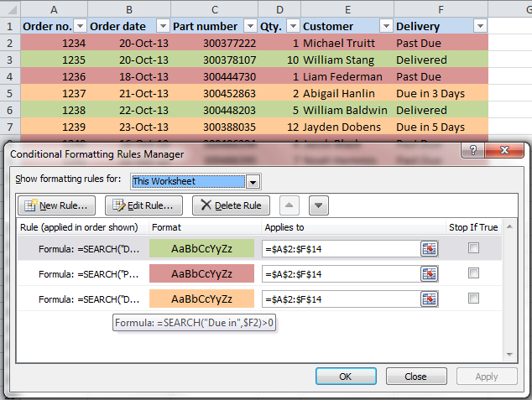This screenshot has height=400, width=532.
Task: Enable Stop If True for green rule
Action: coord(474,248)
